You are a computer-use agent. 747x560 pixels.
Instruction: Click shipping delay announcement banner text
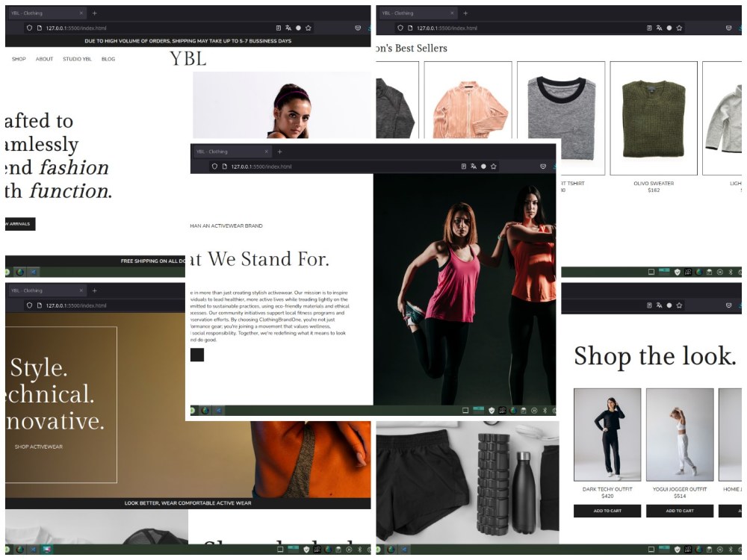pos(187,41)
